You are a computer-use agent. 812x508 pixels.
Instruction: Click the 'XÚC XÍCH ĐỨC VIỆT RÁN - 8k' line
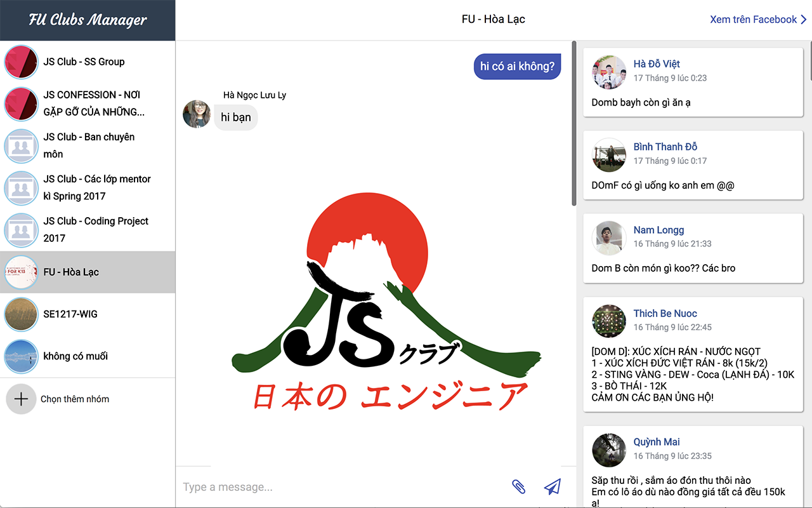click(x=679, y=363)
